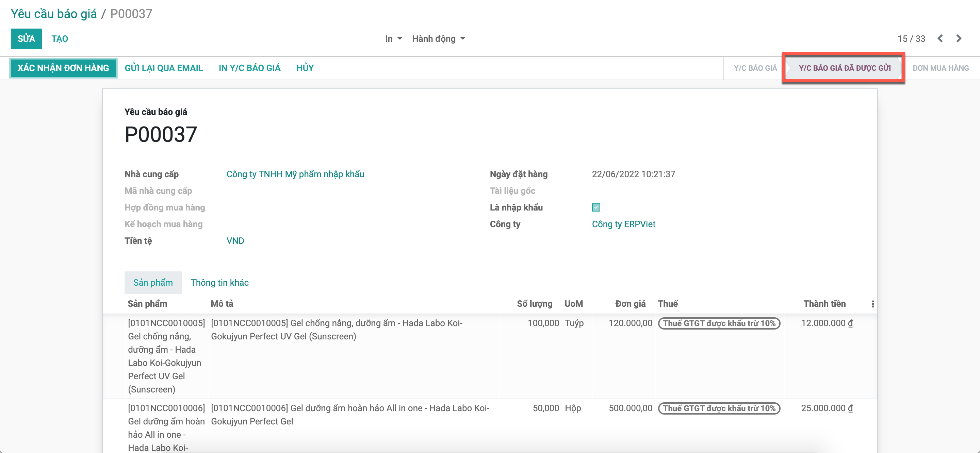The image size is (980, 453).
Task: Sort by the Mô tả column header
Action: click(222, 303)
